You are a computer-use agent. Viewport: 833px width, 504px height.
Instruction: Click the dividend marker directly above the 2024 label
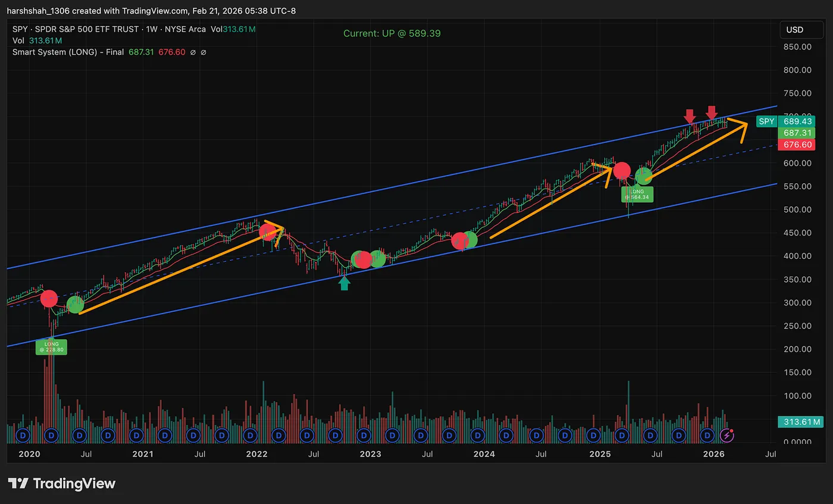tap(478, 436)
